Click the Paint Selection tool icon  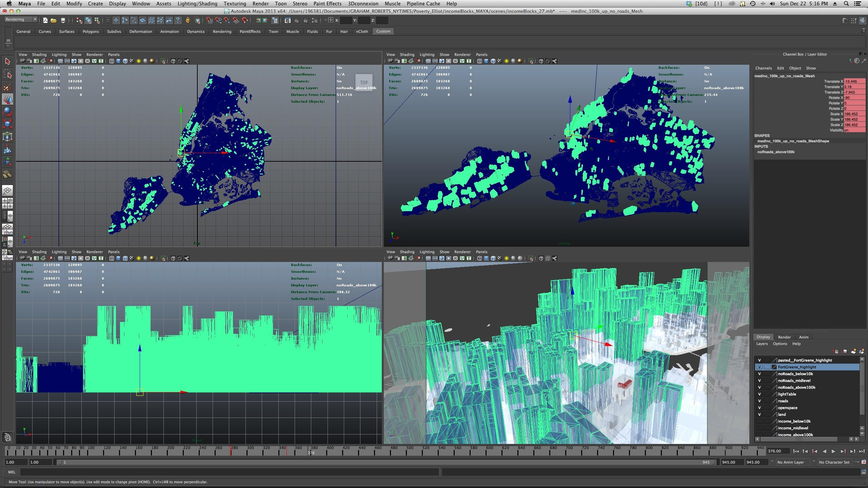(7, 87)
